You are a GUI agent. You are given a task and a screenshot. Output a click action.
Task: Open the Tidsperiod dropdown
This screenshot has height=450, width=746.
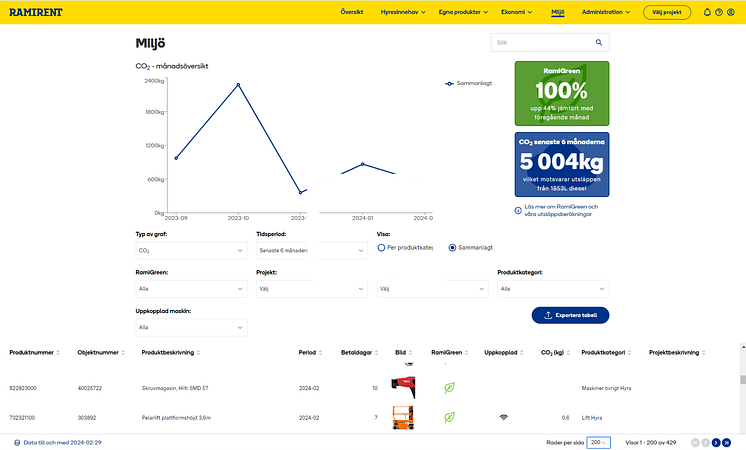[312, 251]
